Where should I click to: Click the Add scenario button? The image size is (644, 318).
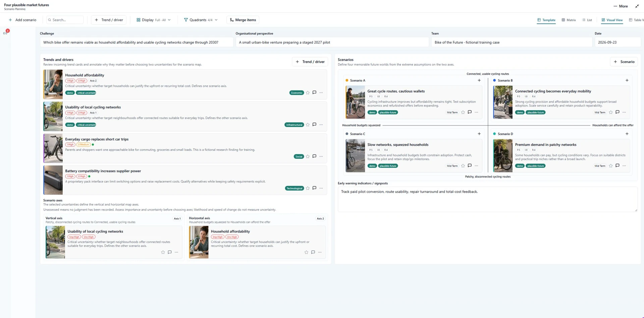[x=22, y=20]
